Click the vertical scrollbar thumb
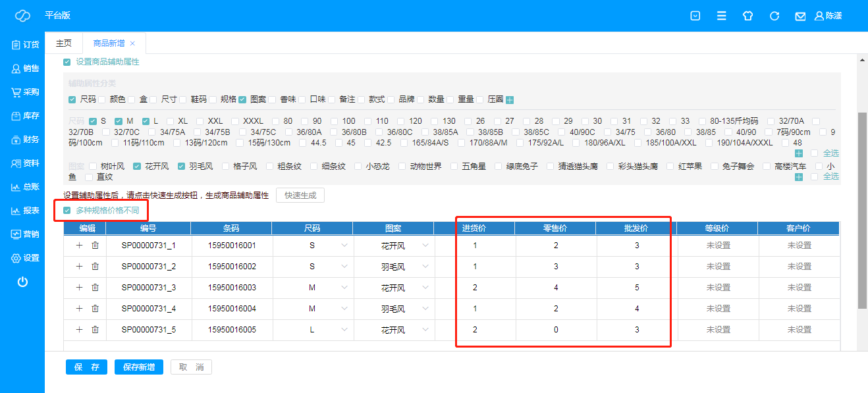868x393 pixels. click(862, 211)
